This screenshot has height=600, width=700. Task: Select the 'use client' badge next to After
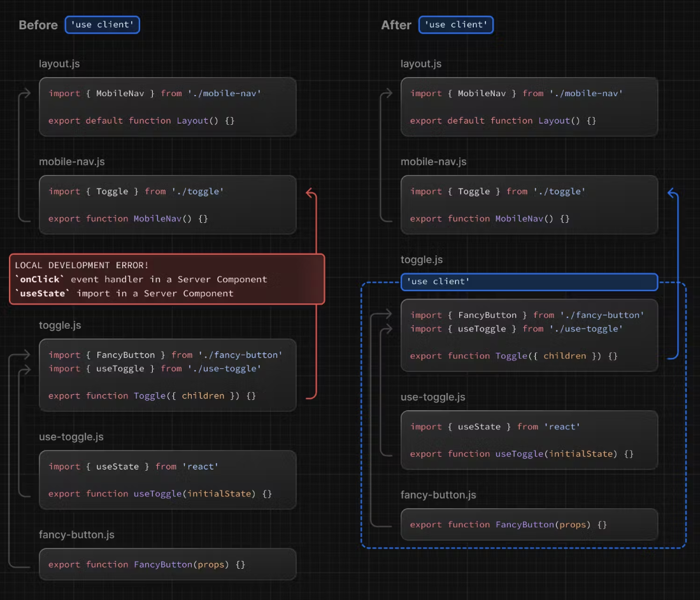click(456, 25)
